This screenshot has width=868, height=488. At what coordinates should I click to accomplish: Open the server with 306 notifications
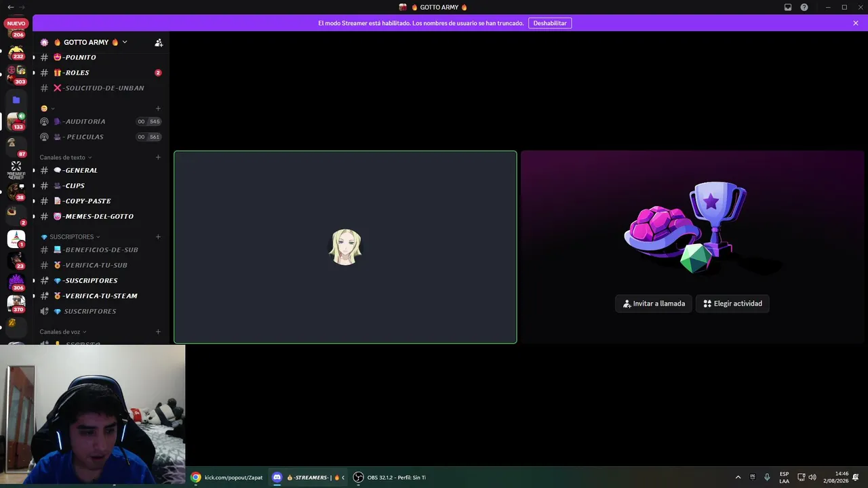coord(16,282)
